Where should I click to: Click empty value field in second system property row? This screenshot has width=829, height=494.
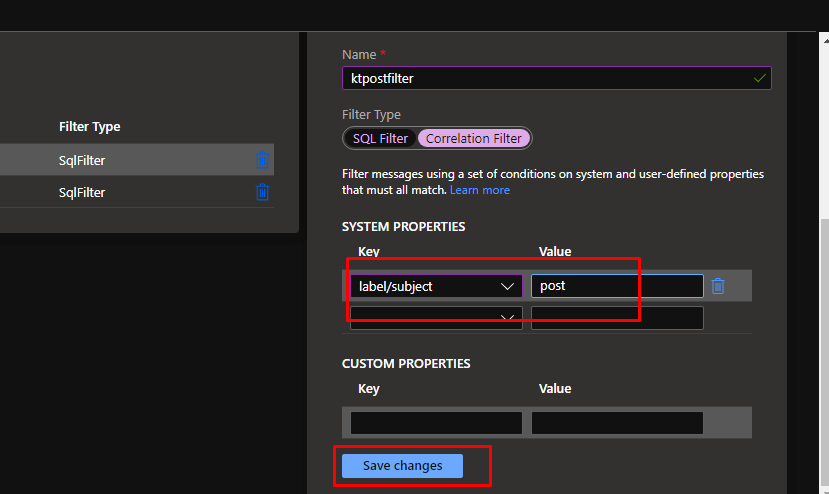click(616, 318)
